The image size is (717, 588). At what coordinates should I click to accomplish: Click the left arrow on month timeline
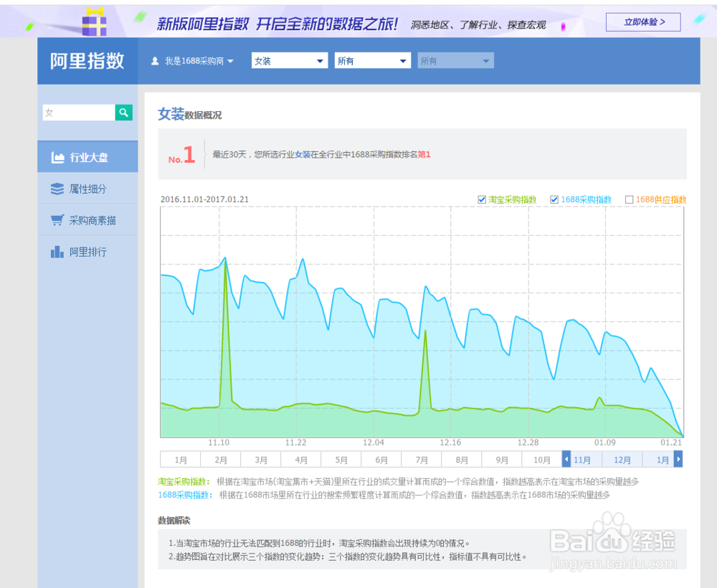(566, 459)
